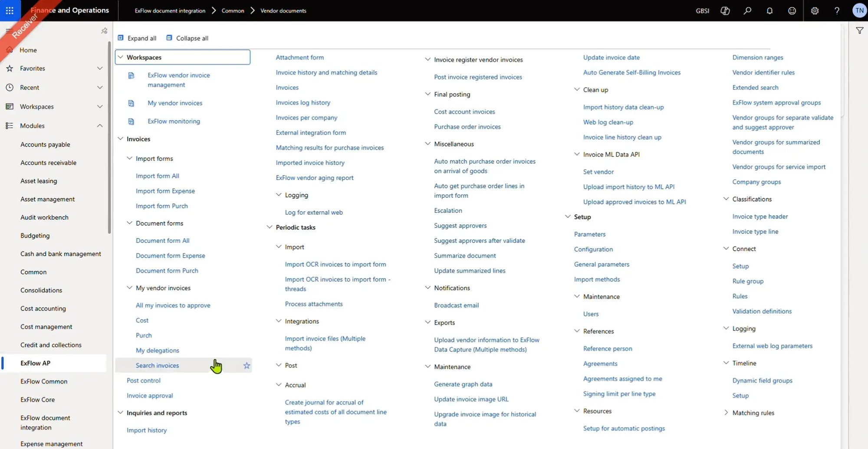The image size is (868, 449).
Task: Collapse the Setup group
Action: (x=568, y=216)
